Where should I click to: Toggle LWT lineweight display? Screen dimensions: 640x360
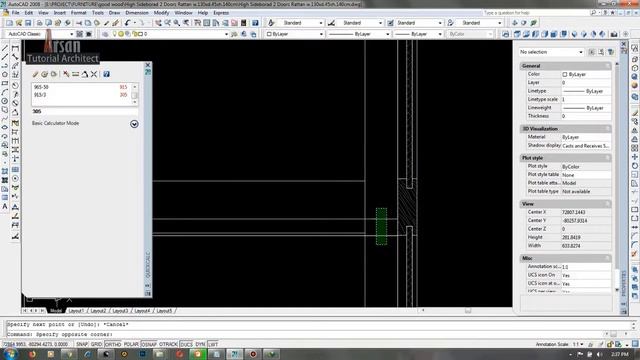(x=213, y=344)
